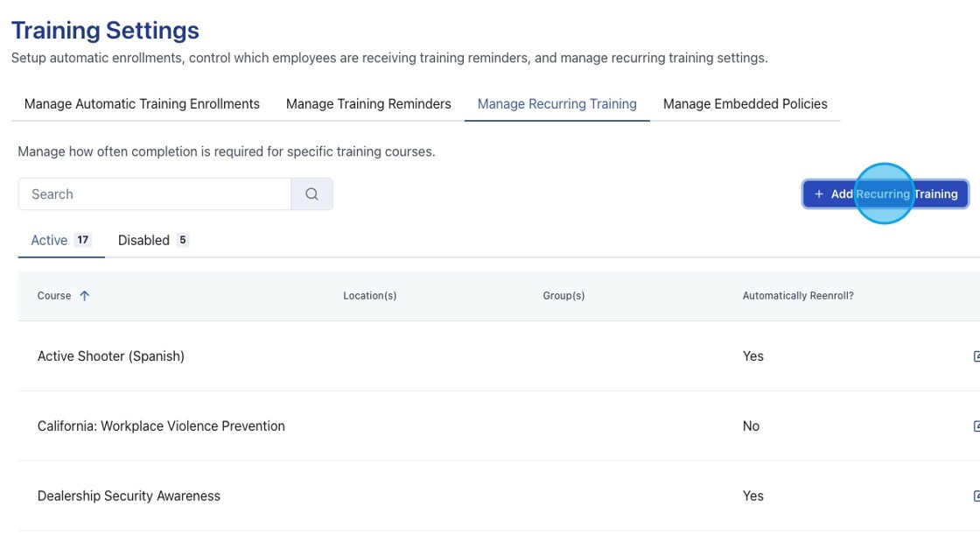Click the magnifying glass search icon
980x549 pixels.
[311, 194]
